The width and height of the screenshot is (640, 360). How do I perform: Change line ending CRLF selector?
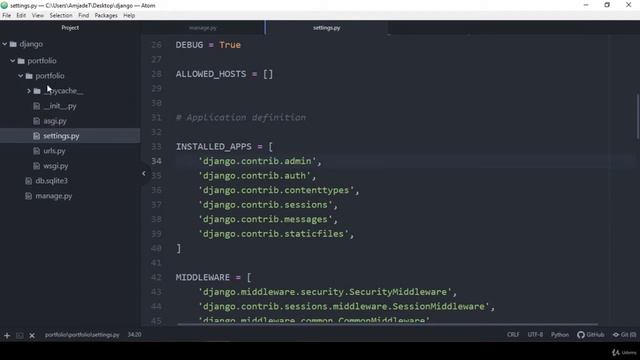pos(513,335)
